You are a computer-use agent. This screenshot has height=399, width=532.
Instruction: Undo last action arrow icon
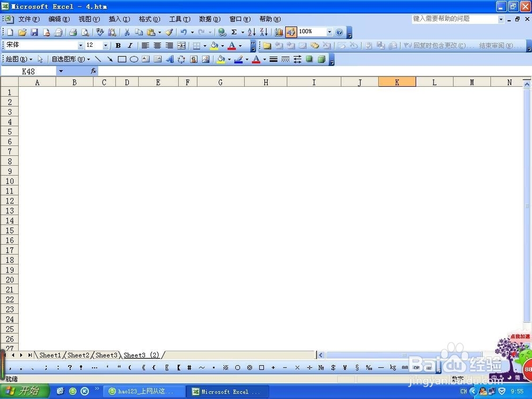[184, 32]
